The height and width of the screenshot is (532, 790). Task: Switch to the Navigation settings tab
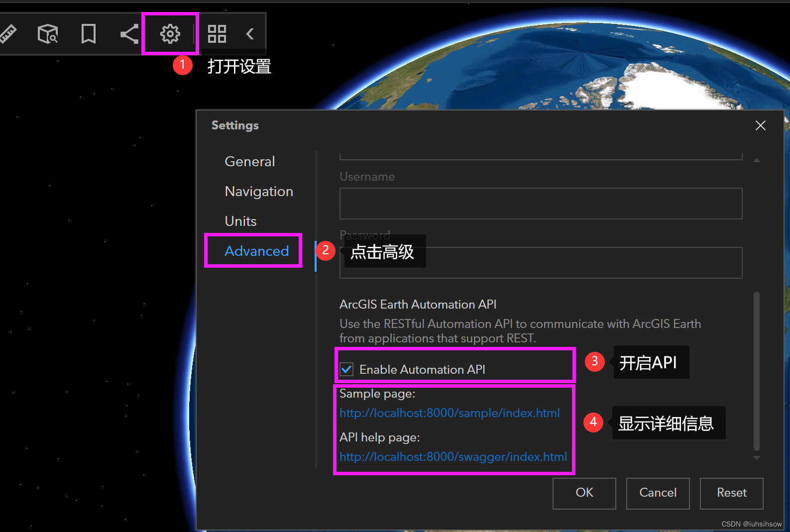(259, 192)
